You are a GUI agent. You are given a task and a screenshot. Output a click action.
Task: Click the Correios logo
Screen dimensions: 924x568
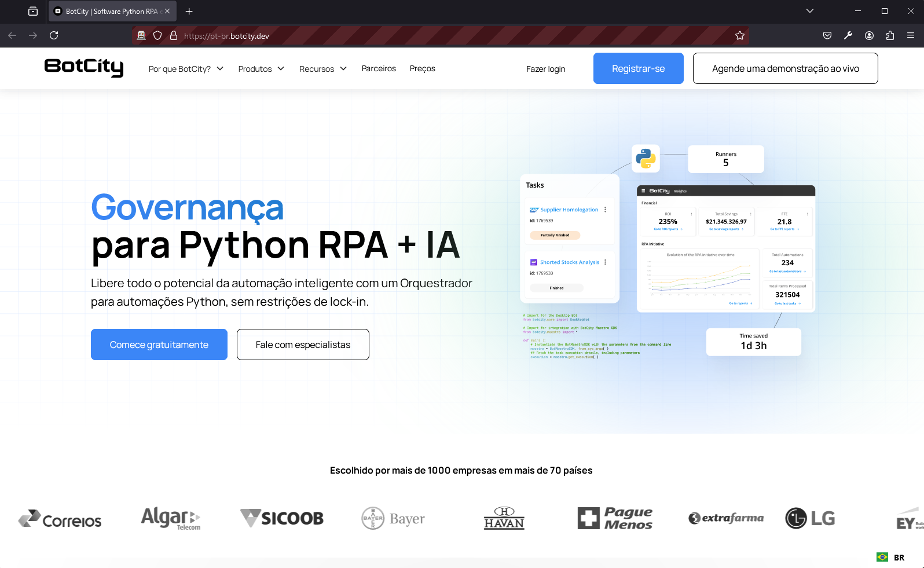(60, 519)
